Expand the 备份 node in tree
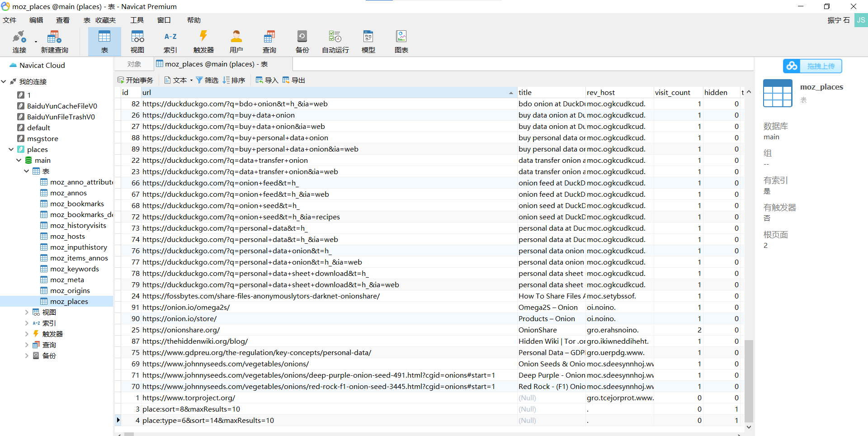The height and width of the screenshot is (436, 868). [27, 355]
